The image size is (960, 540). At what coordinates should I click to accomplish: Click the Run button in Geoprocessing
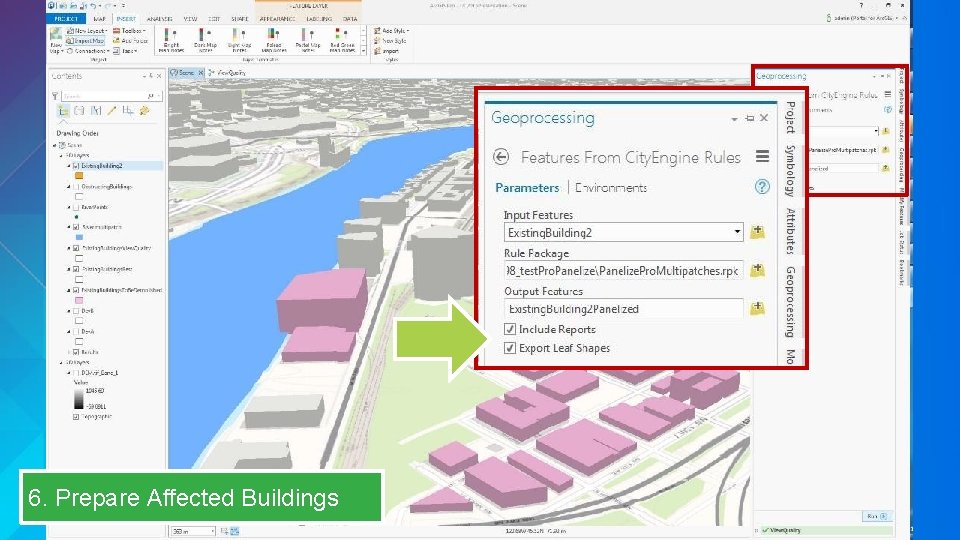pos(876,516)
